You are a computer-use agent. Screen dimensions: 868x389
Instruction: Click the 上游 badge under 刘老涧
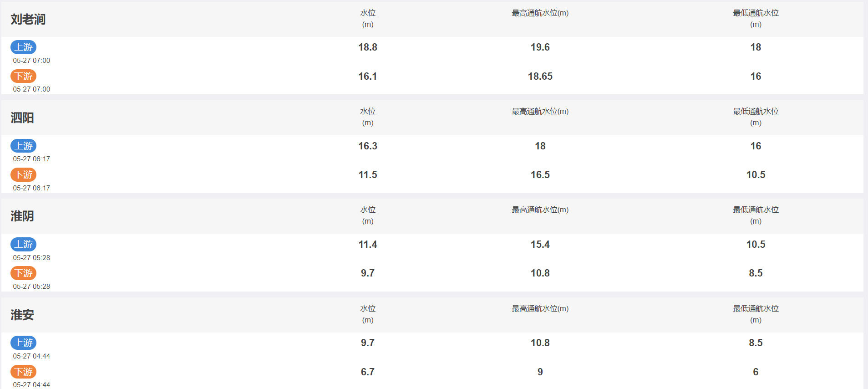(24, 47)
